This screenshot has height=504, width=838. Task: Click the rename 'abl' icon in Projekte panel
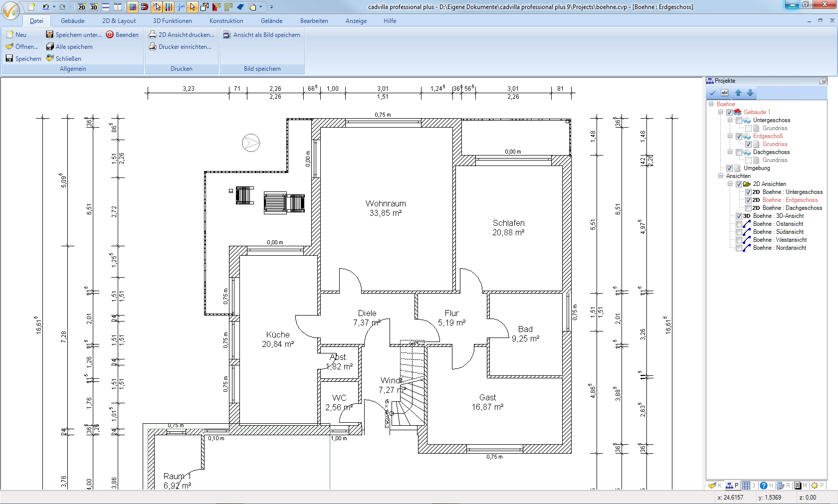725,93
